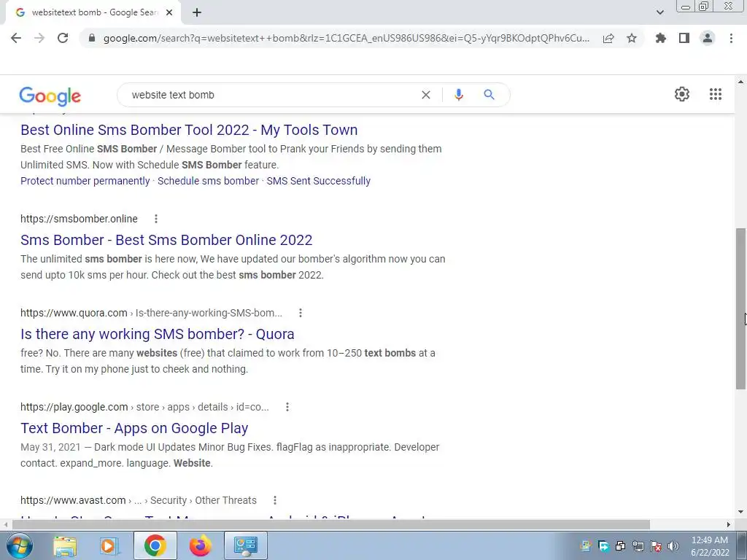Viewport: 747px width, 560px height.
Task: Click the scrollbar up arrow
Action: [x=741, y=82]
